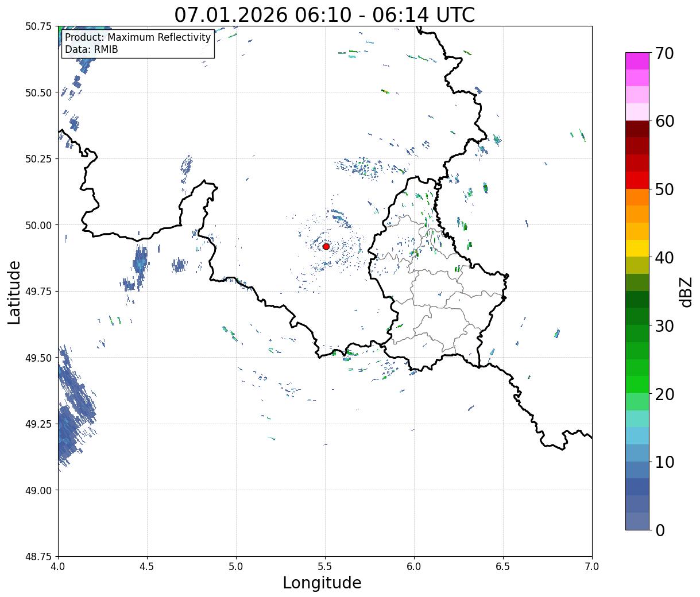This screenshot has height=597, width=700.
Task: Click the longitude tick label 4.5
Action: click(147, 566)
